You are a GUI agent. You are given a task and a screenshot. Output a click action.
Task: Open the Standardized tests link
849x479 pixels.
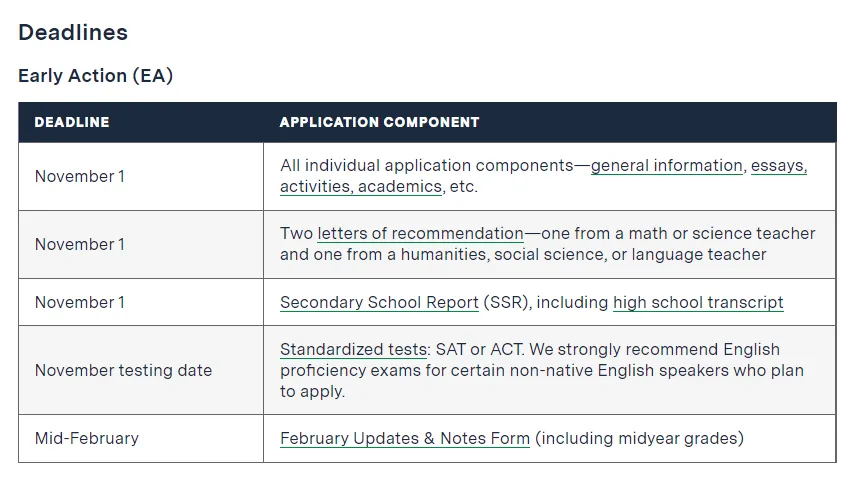354,350
